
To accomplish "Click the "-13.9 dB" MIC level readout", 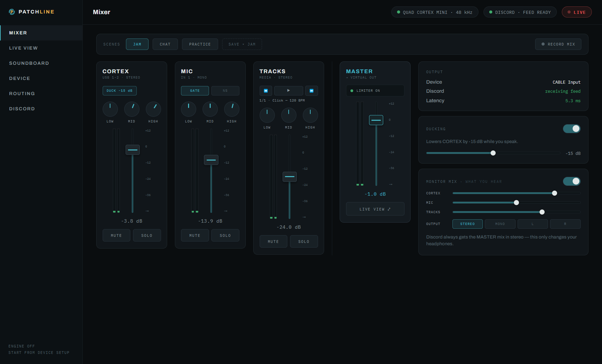I will tap(210, 221).
